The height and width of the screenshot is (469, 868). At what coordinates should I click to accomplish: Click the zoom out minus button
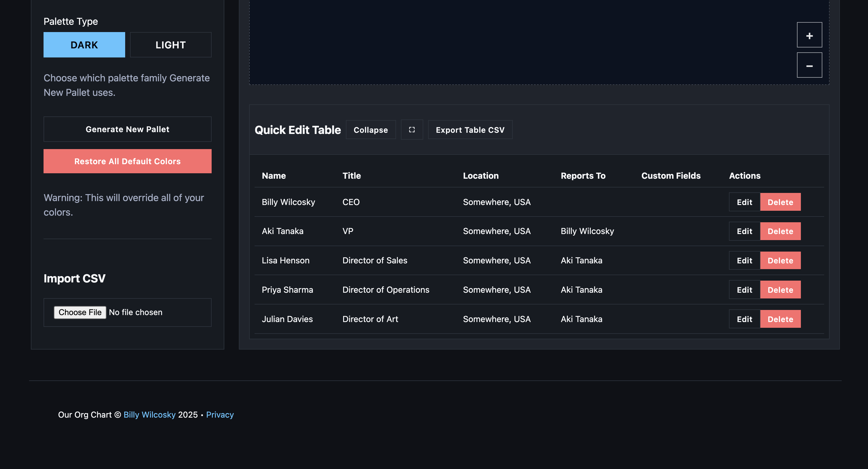coord(809,65)
